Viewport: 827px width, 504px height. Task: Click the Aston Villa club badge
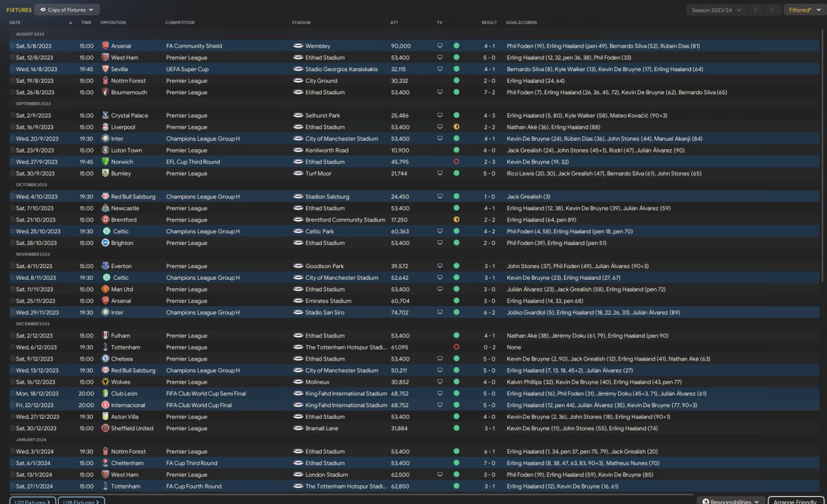tap(105, 417)
